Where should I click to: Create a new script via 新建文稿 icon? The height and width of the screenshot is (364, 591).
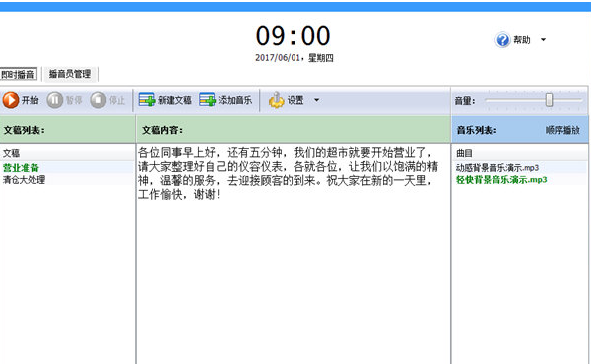point(147,100)
